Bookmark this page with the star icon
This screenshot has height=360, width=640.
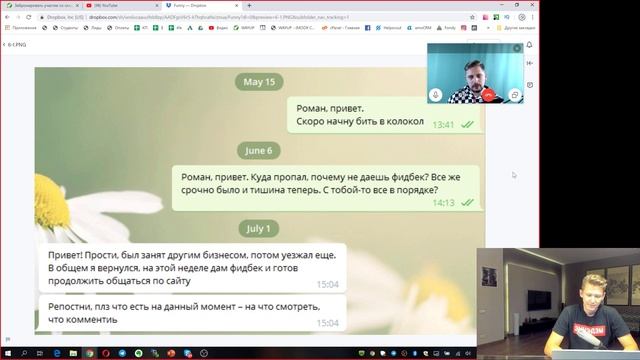472,17
